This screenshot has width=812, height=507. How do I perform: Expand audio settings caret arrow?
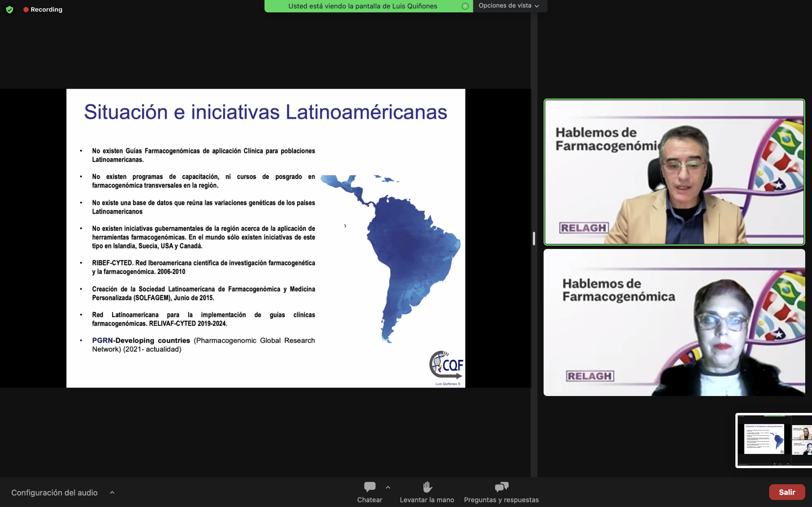(x=112, y=492)
